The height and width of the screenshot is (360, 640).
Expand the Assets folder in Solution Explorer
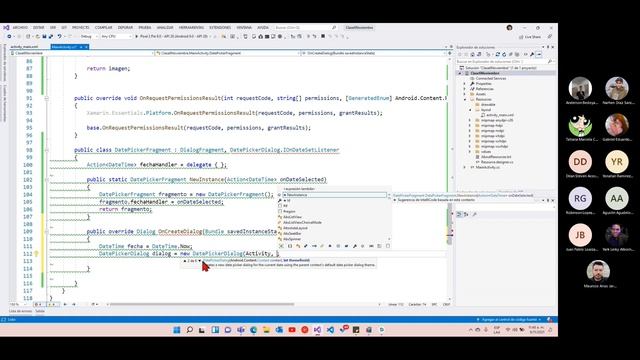pos(464,94)
